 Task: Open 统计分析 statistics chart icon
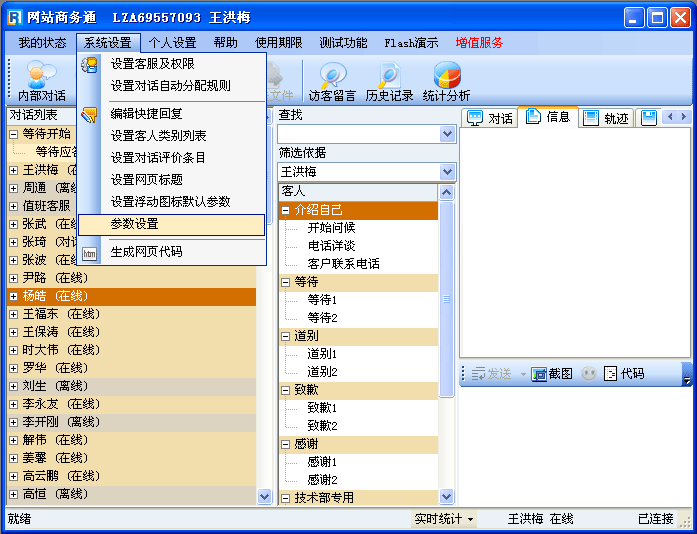pyautogui.click(x=446, y=76)
